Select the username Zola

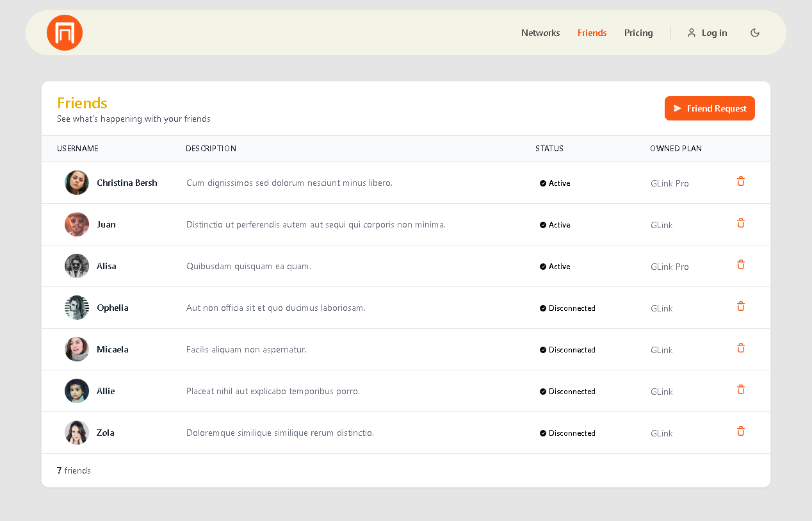point(106,433)
